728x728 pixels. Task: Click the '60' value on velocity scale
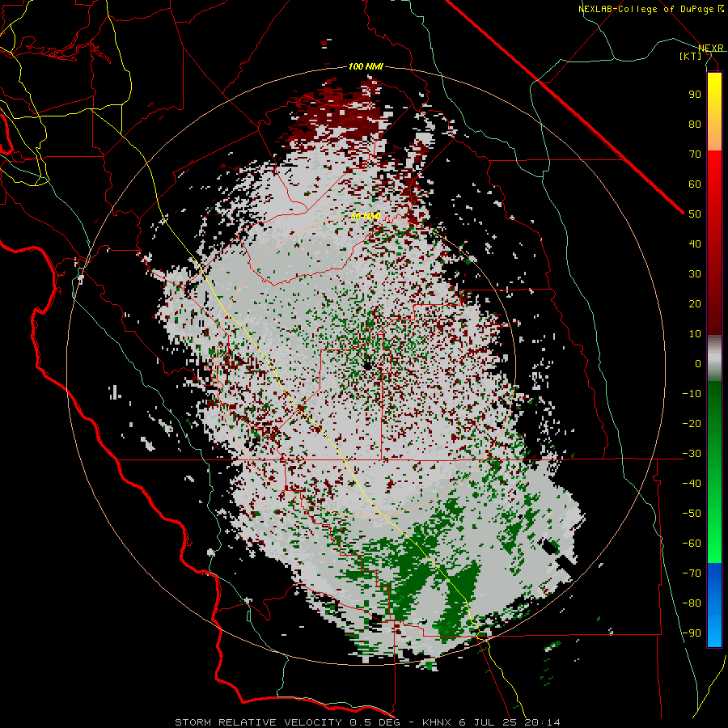(x=695, y=184)
